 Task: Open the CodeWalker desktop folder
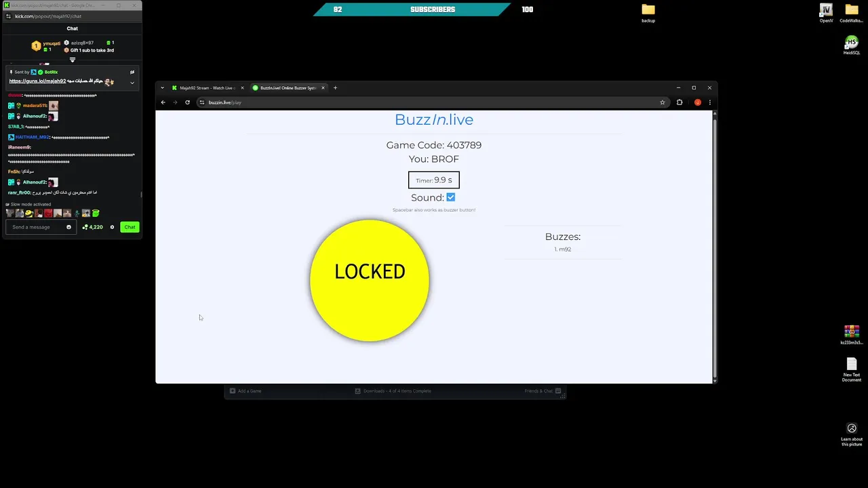tap(852, 13)
